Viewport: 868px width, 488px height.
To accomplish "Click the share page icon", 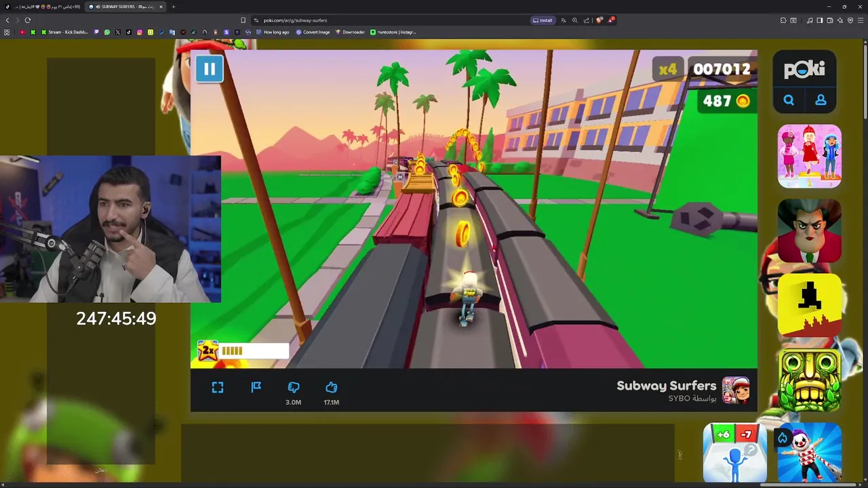I will pyautogui.click(x=587, y=20).
